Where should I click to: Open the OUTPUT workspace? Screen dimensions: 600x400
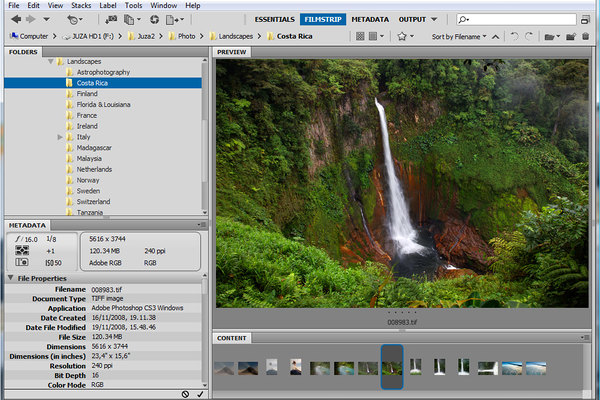click(x=412, y=20)
